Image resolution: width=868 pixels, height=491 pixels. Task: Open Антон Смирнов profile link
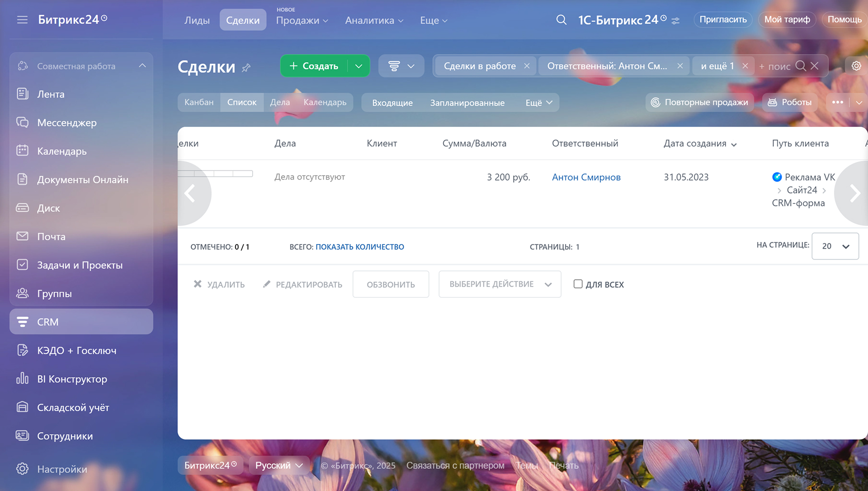click(x=586, y=177)
